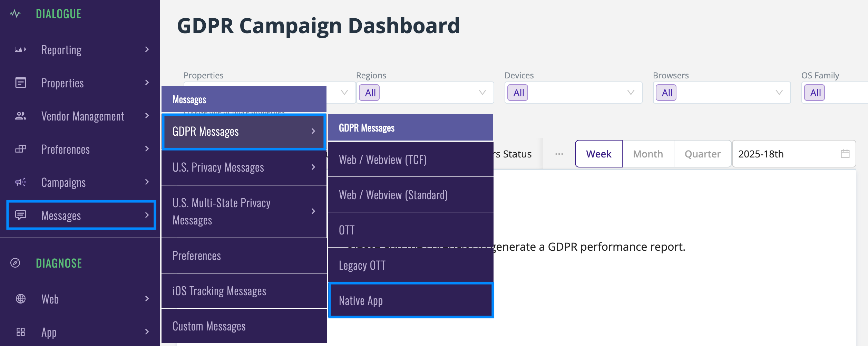Click the 2025-18th date input field
The width and height of the screenshot is (868, 346).
pyautogui.click(x=794, y=154)
